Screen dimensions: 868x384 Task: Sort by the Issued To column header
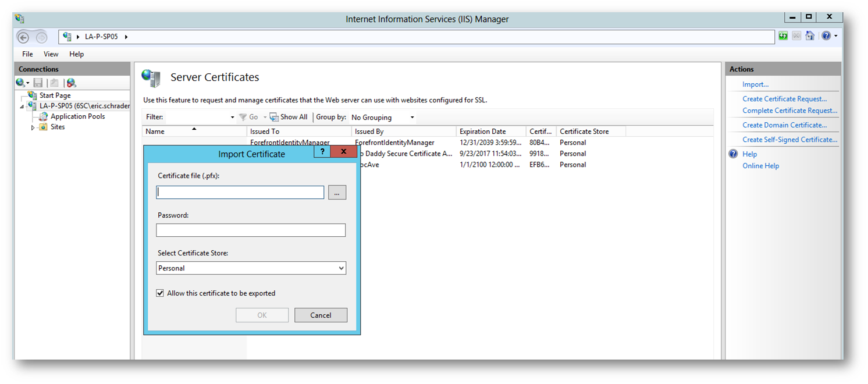[299, 131]
